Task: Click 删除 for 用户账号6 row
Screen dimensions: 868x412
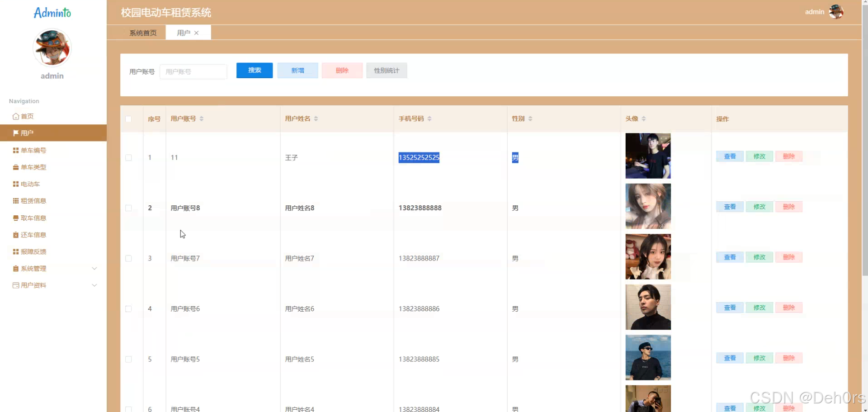Action: [x=789, y=308]
